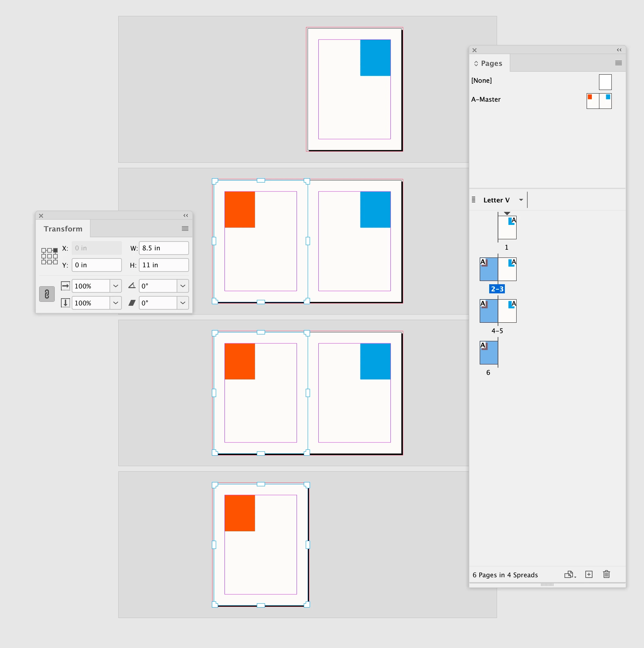Click the Edit Page Size icon
This screenshot has width=644, height=648.
point(570,574)
